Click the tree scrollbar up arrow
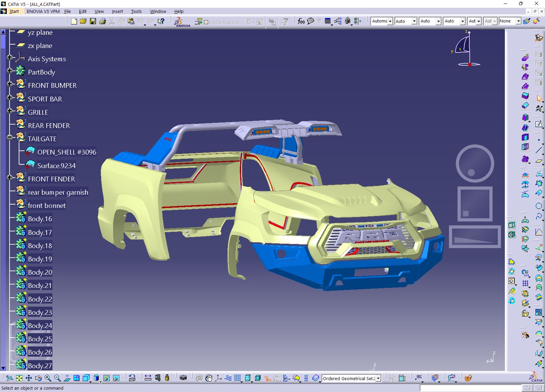The image size is (545, 392). [3, 31]
